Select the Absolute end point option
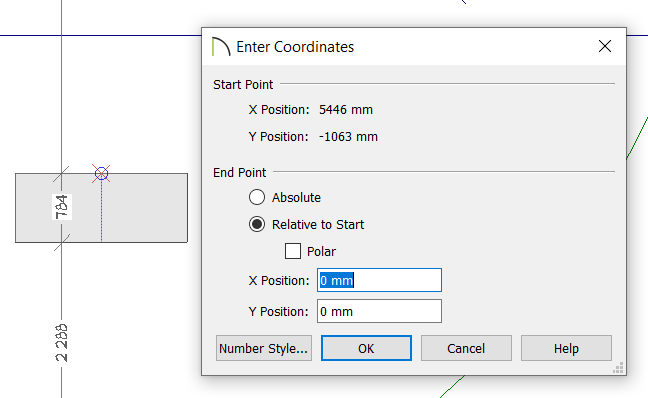 (x=257, y=197)
